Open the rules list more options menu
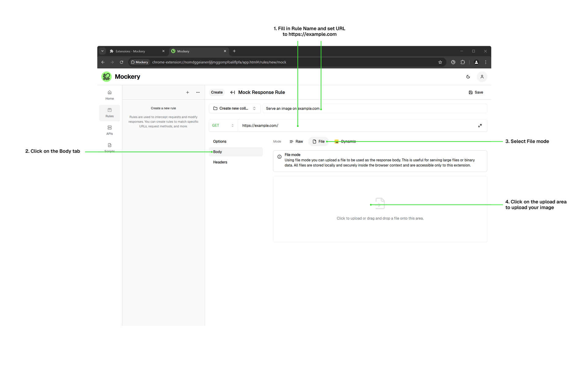Screen dimensions: 588x372 (x=198, y=92)
